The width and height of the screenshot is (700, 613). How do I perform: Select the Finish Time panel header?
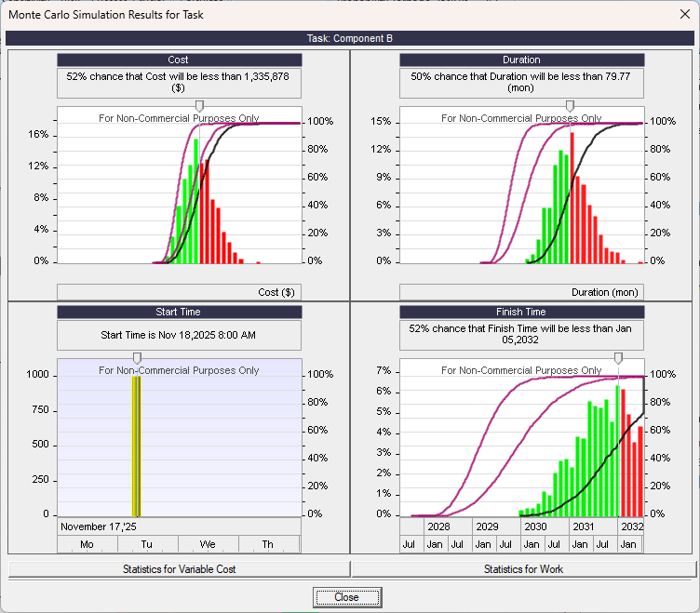[x=521, y=312]
